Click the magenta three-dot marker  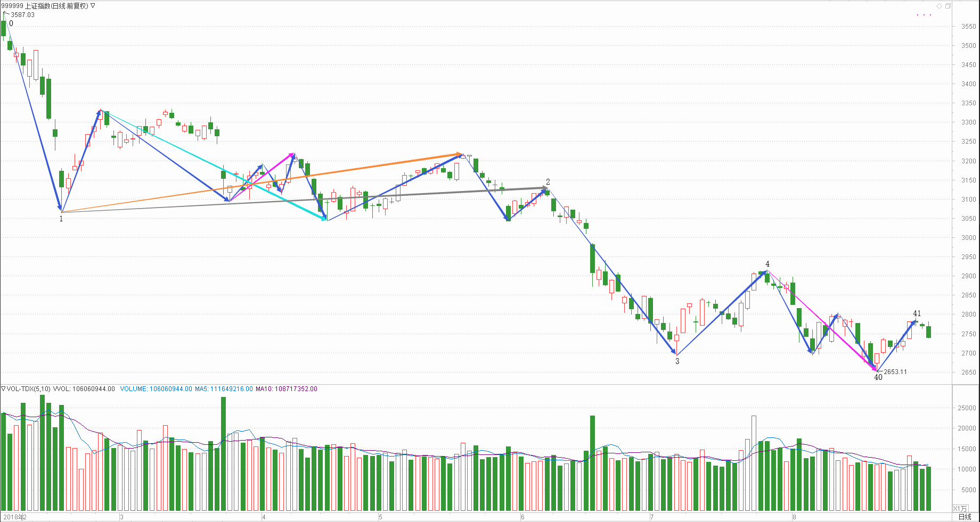tap(924, 15)
